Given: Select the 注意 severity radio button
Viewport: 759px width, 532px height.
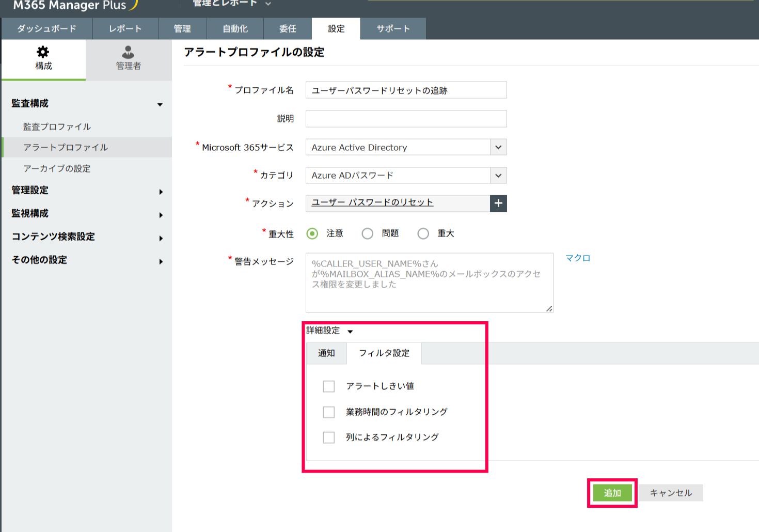Looking at the screenshot, I should 312,234.
